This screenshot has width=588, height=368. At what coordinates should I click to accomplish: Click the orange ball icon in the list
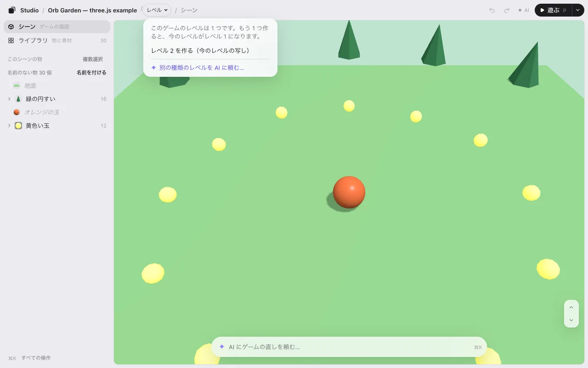coord(17,112)
